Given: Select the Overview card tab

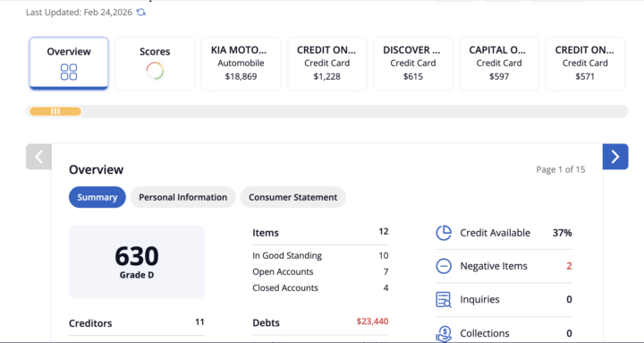Looking at the screenshot, I should click(69, 64).
